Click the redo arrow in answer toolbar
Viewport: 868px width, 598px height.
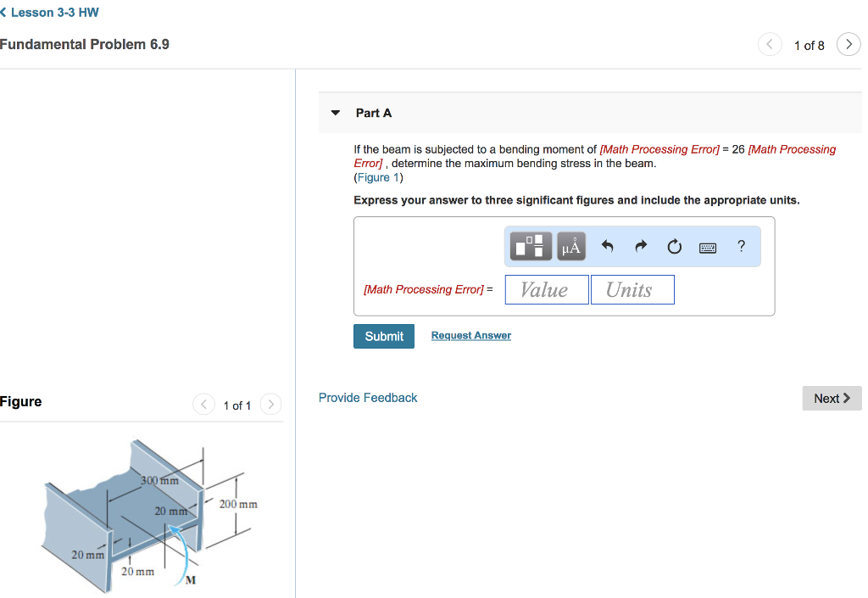pos(640,246)
